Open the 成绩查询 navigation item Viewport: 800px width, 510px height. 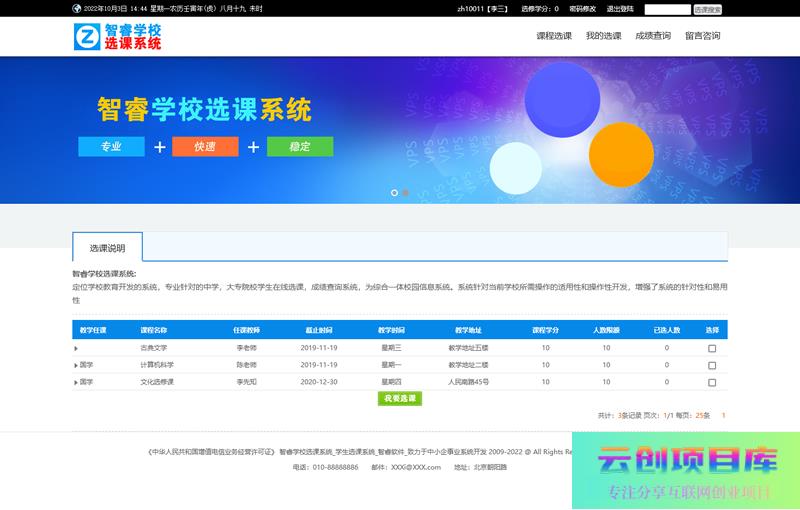click(653, 36)
